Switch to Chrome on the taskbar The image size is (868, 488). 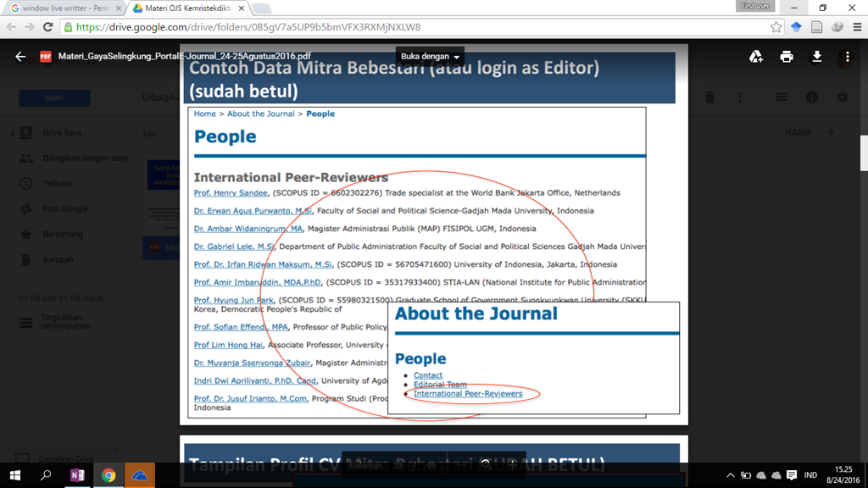pos(108,475)
